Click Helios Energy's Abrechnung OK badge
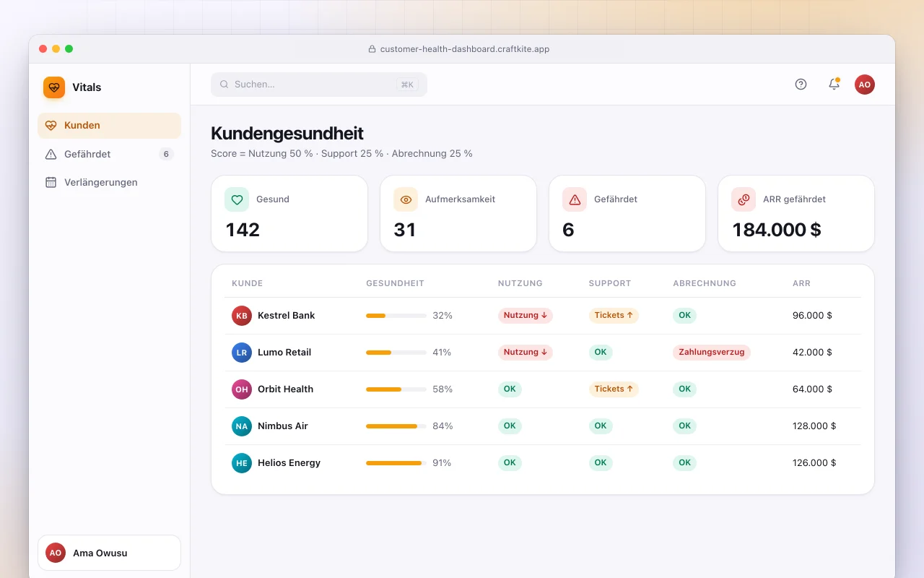 [684, 463]
